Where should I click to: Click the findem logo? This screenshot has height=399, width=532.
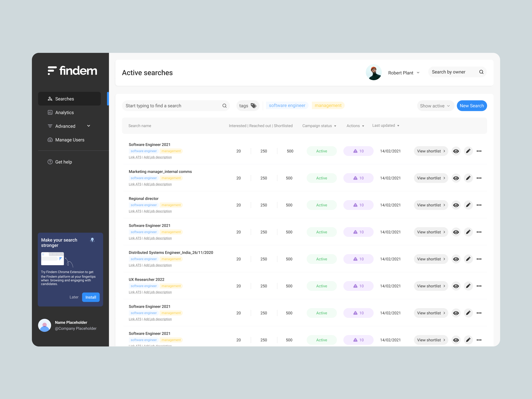(x=72, y=70)
